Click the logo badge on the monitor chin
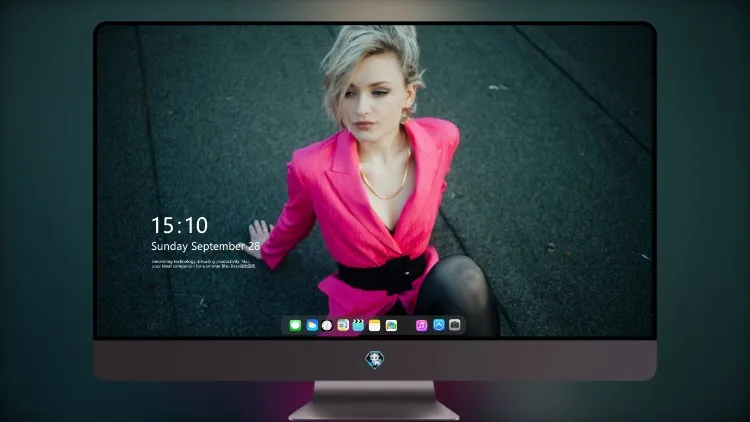 [x=375, y=360]
